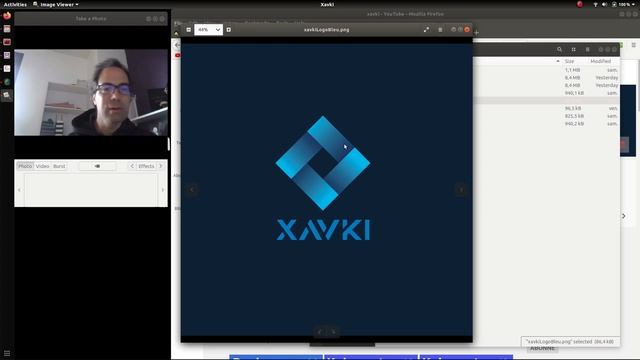Go to next image using right arrow

(461, 189)
